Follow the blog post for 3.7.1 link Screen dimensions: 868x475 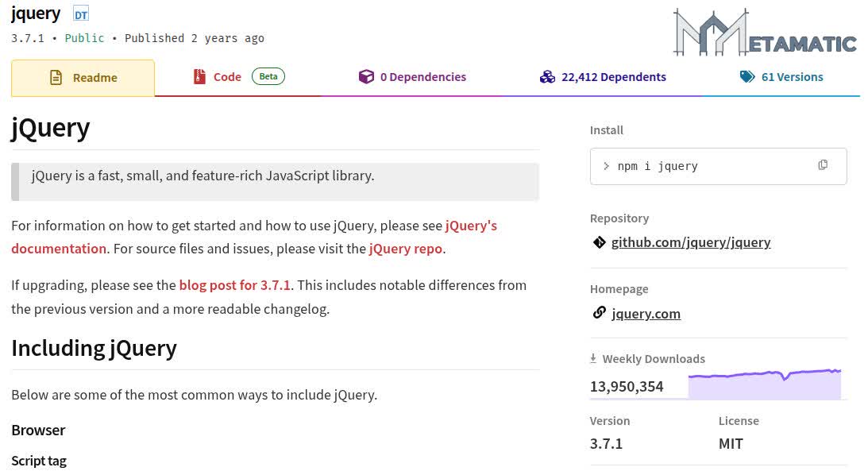[234, 284]
